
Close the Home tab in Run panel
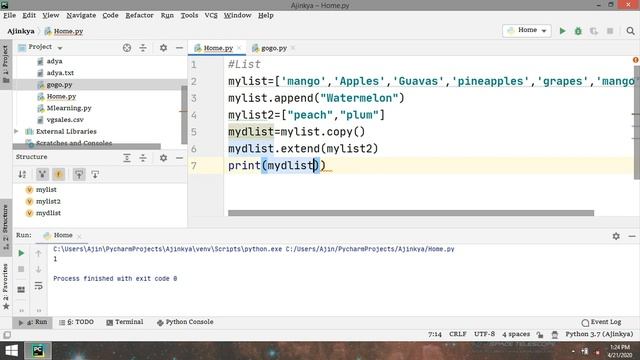[79, 236]
